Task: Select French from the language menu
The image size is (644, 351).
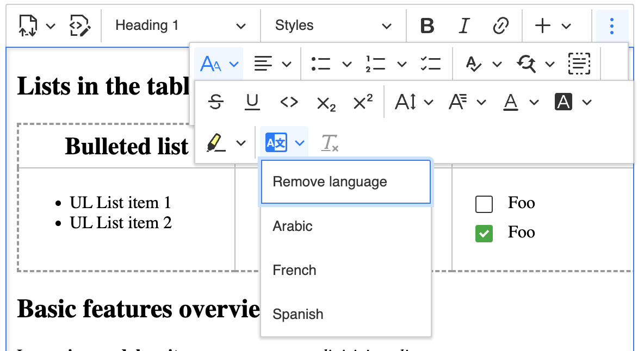Action: click(x=294, y=270)
